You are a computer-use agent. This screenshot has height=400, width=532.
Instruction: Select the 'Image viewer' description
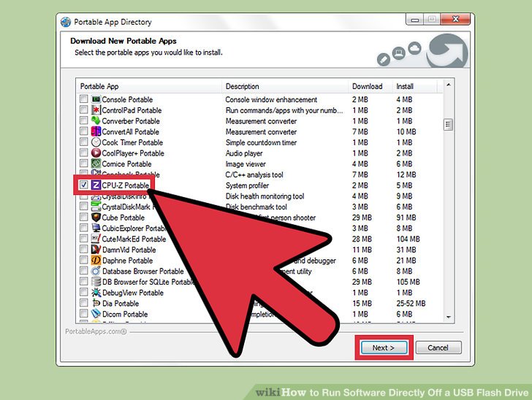246,164
